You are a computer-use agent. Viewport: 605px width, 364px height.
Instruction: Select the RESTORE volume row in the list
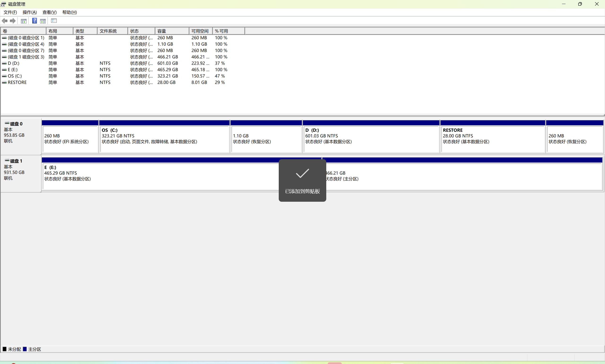point(17,82)
